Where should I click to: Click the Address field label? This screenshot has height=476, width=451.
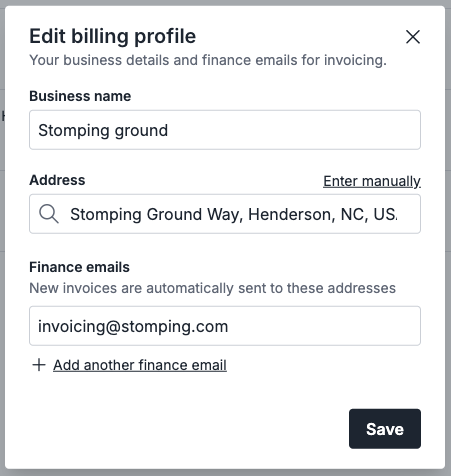click(57, 180)
